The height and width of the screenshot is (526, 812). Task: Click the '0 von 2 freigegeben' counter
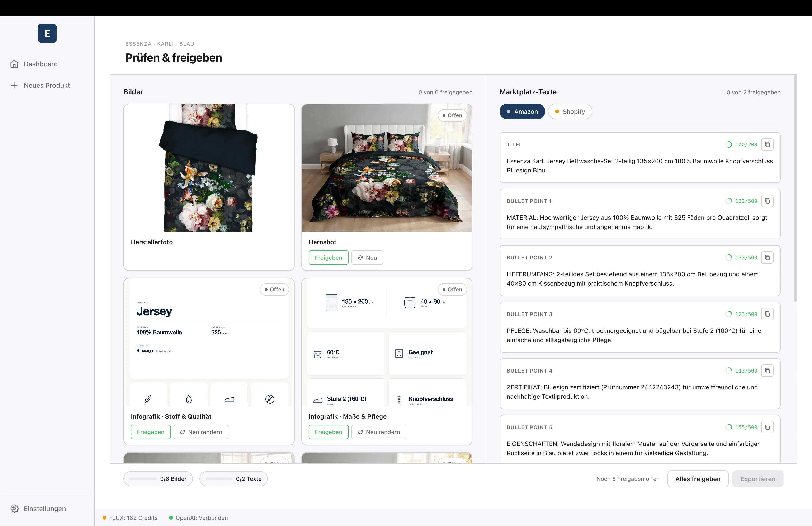pyautogui.click(x=753, y=92)
